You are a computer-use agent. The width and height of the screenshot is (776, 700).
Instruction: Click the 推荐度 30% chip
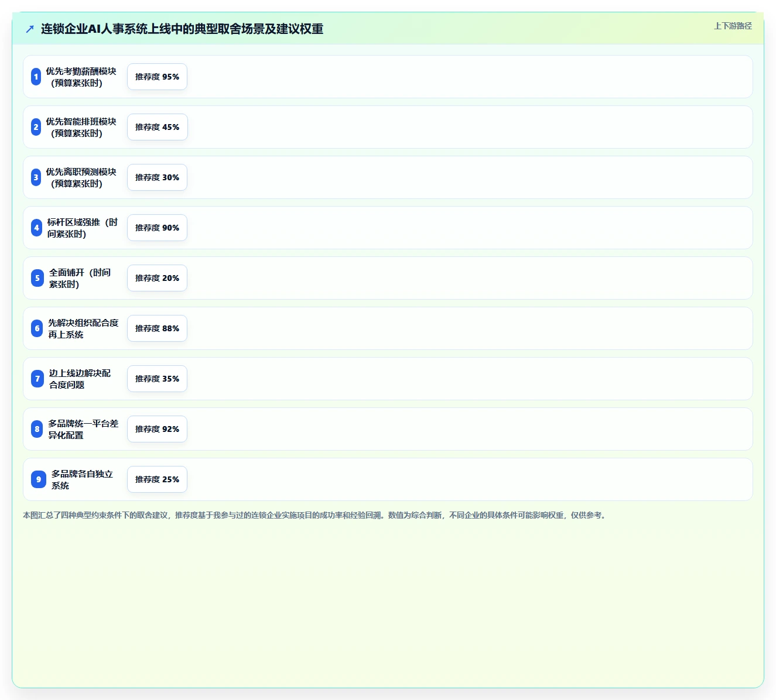[x=157, y=177]
